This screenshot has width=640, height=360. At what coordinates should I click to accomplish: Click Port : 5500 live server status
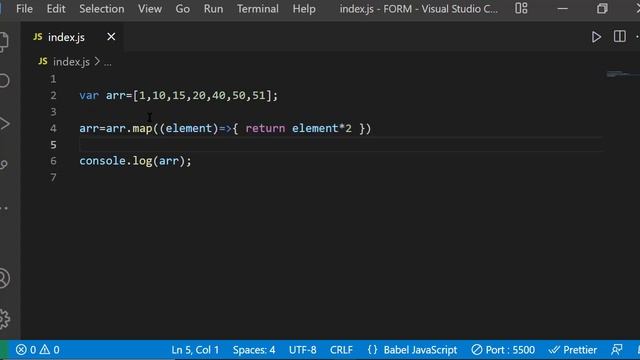pyautogui.click(x=503, y=350)
